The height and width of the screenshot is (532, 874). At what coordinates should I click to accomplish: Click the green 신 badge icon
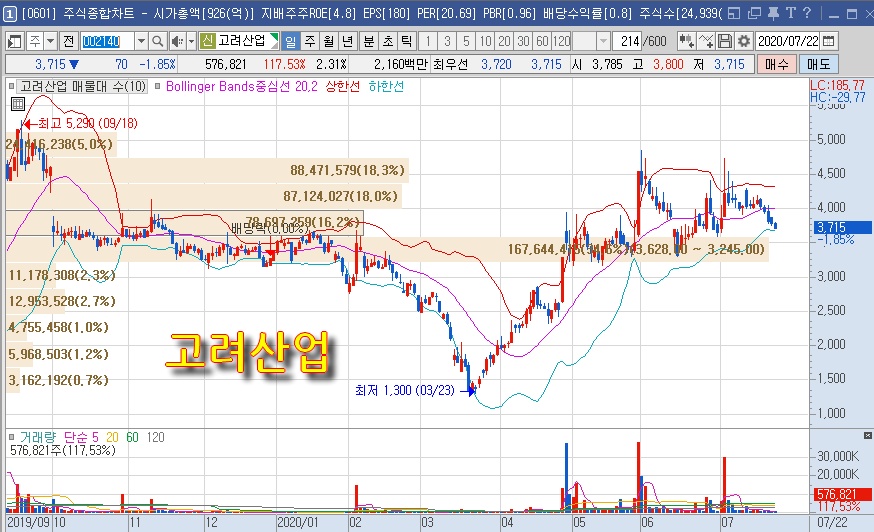207,41
